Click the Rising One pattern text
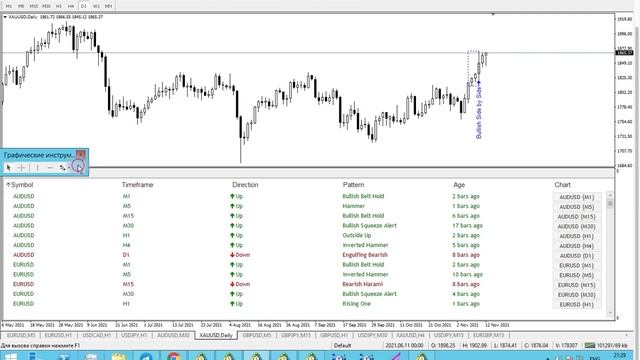This screenshot has width=640, height=360. (356, 304)
